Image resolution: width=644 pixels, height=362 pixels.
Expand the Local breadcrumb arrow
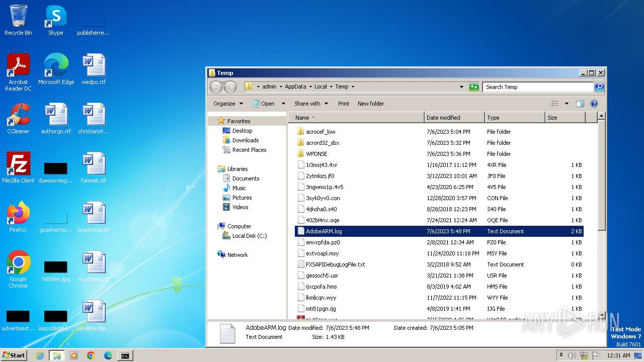[331, 87]
